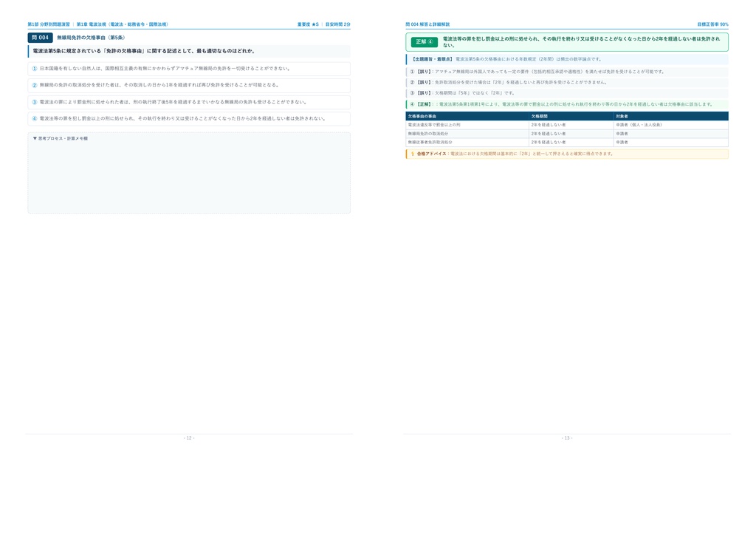Viewport: 756px width, 535px height.
Task: Click the table cell 無線局免許の取消処分
Action: click(x=467, y=134)
